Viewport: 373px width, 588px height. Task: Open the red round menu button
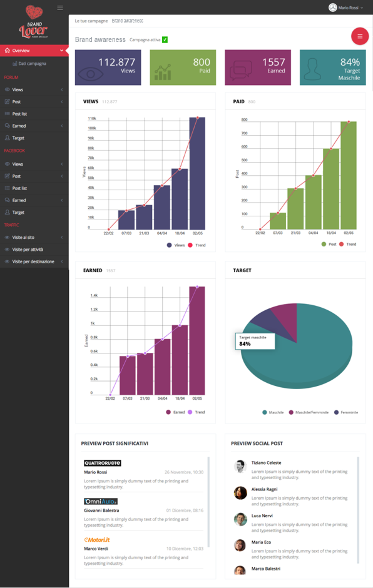point(359,36)
